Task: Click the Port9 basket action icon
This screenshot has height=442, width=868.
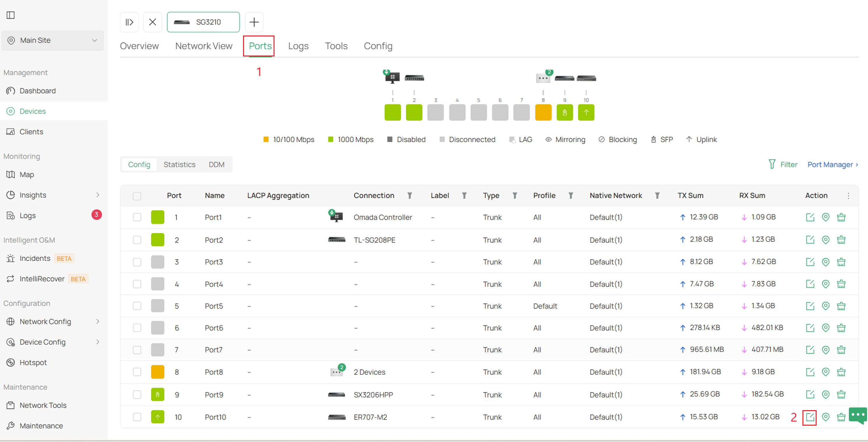Action: click(x=841, y=394)
